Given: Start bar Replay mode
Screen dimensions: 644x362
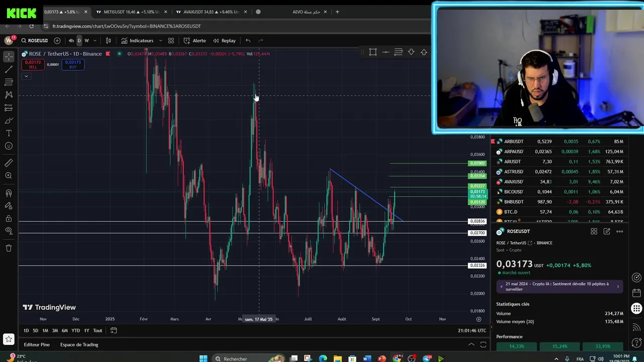Looking at the screenshot, I should (x=224, y=41).
